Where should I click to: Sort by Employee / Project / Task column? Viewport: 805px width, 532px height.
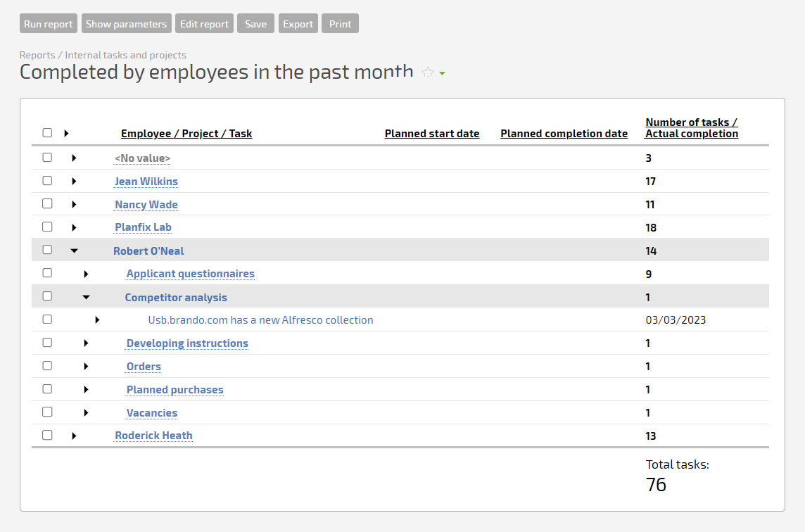tap(186, 134)
